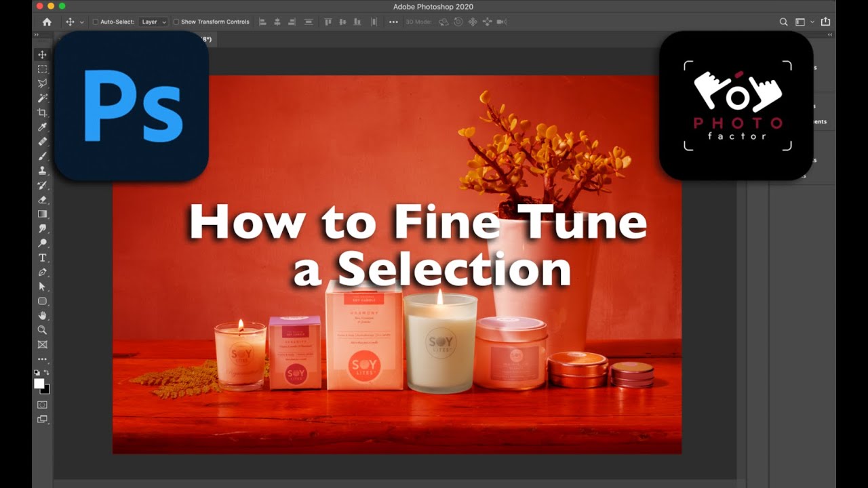Distribute layers vertically in options bar
The height and width of the screenshot is (488, 868).
click(x=309, y=22)
